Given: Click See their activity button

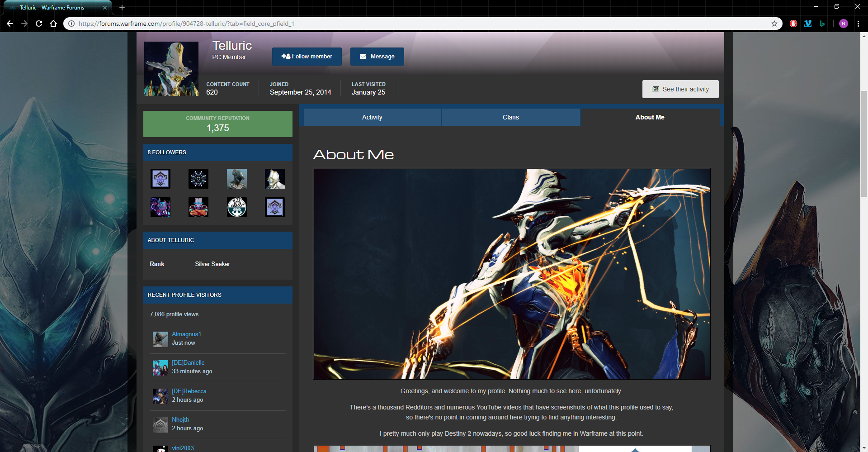Looking at the screenshot, I should (x=680, y=89).
